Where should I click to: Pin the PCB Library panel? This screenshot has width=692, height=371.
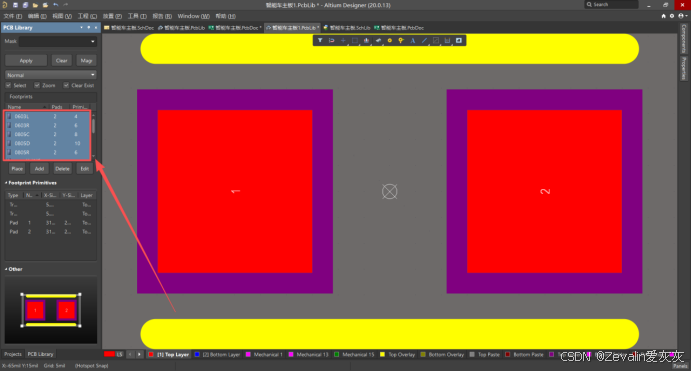pyautogui.click(x=89, y=27)
